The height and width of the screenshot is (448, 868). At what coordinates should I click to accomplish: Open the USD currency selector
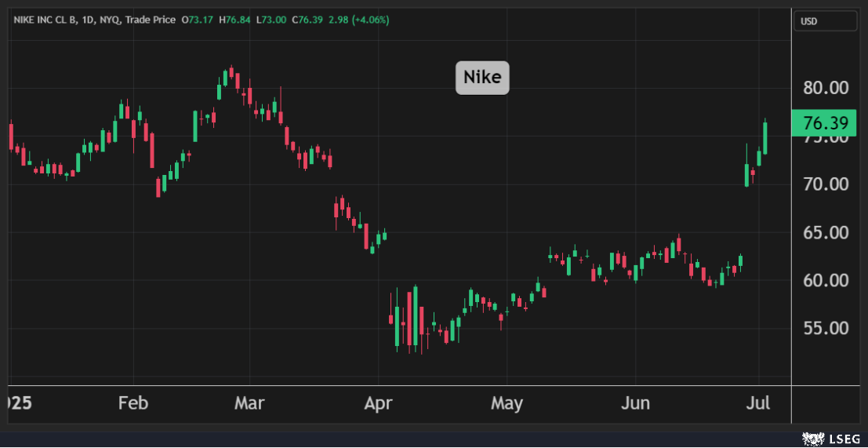pos(825,21)
